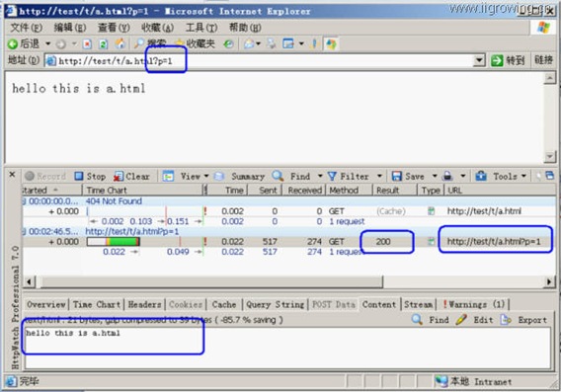Image resolution: width=561 pixels, height=392 pixels.
Task: Close the HttpWatch panel with X
Action: pos(12,175)
